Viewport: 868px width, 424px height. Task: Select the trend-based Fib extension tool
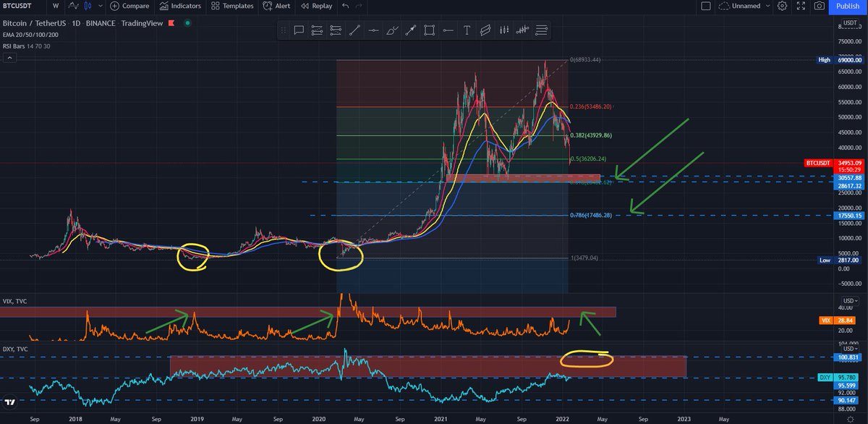336,30
